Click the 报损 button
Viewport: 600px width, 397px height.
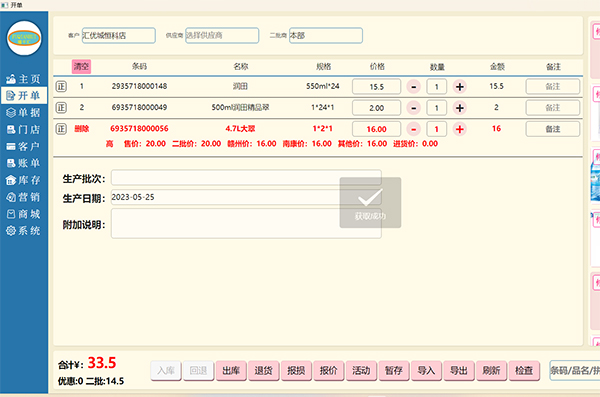pyautogui.click(x=296, y=371)
